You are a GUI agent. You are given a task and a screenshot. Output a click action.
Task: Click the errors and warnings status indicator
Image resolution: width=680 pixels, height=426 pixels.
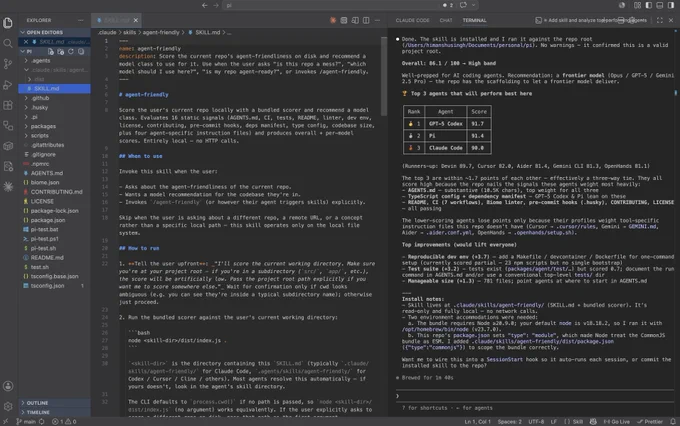coord(64,421)
